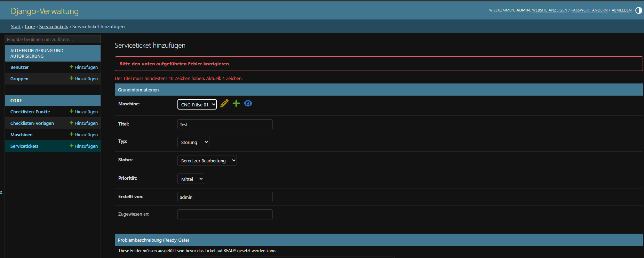
Task: Focus the Erstellt von field
Action: [225, 197]
